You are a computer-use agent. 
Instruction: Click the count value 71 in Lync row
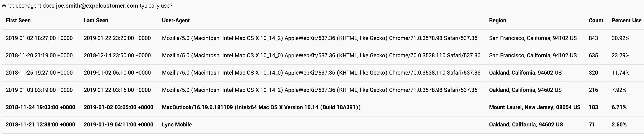pyautogui.click(x=592, y=125)
